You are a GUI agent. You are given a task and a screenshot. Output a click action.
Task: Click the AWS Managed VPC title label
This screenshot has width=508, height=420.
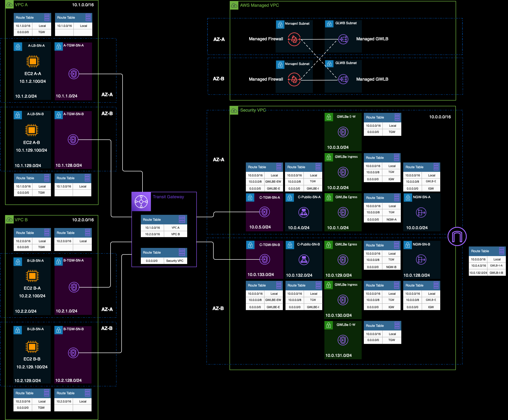[x=259, y=5]
